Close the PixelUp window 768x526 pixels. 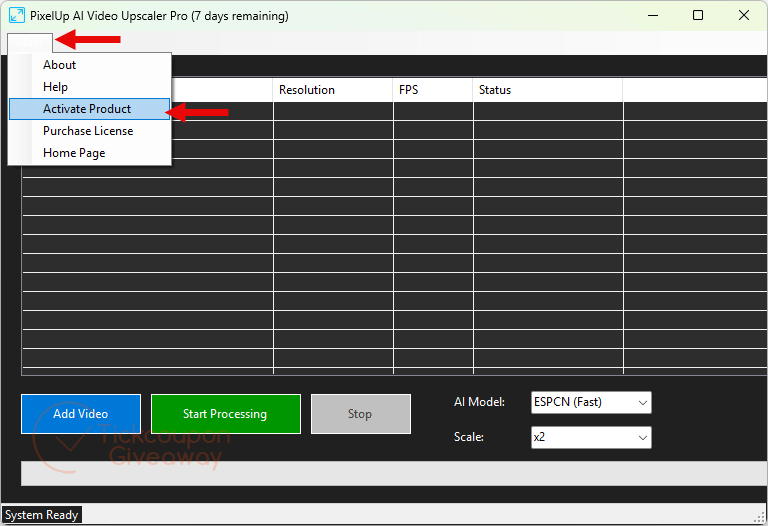coord(744,15)
